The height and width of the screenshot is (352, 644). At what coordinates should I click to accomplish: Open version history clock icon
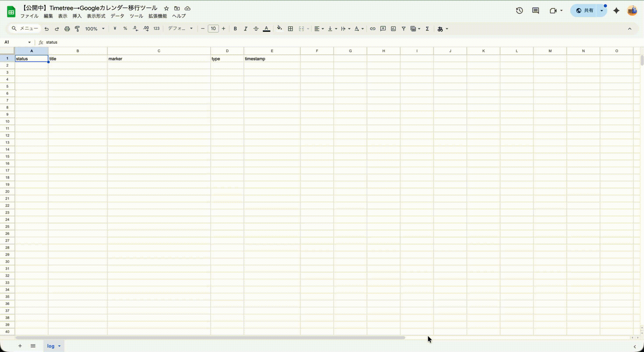click(519, 11)
